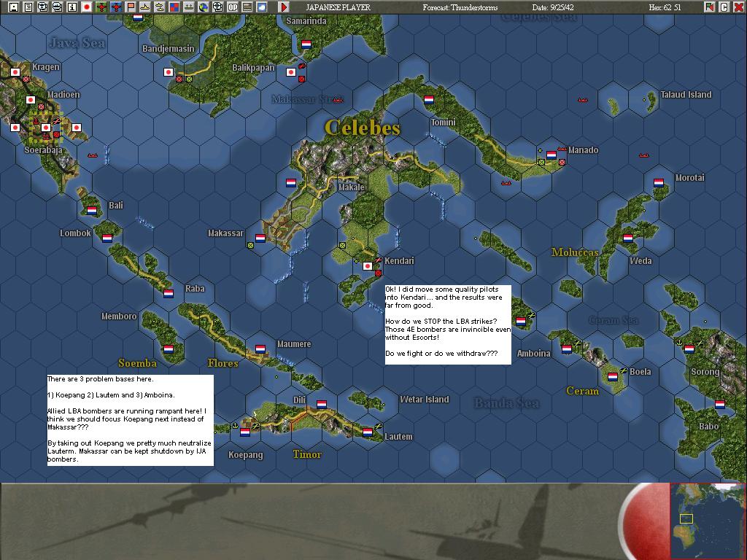This screenshot has height=560, width=747.
Task: Select the Dutch flag base at Manado
Action: click(x=551, y=155)
